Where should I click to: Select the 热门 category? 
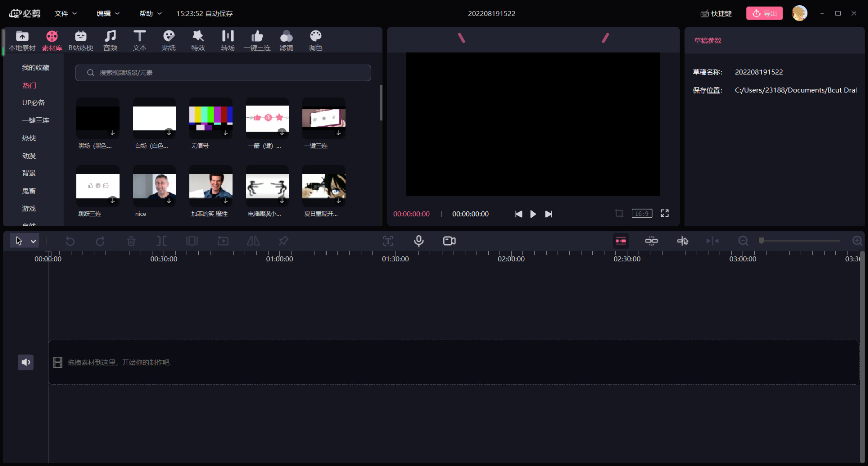pyautogui.click(x=29, y=85)
